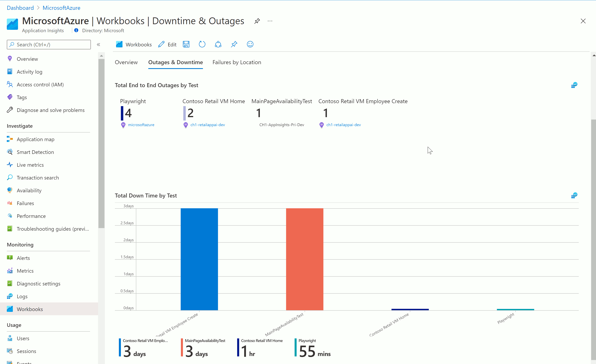
Task: Open the more options ellipsis in the header
Action: pos(270,21)
